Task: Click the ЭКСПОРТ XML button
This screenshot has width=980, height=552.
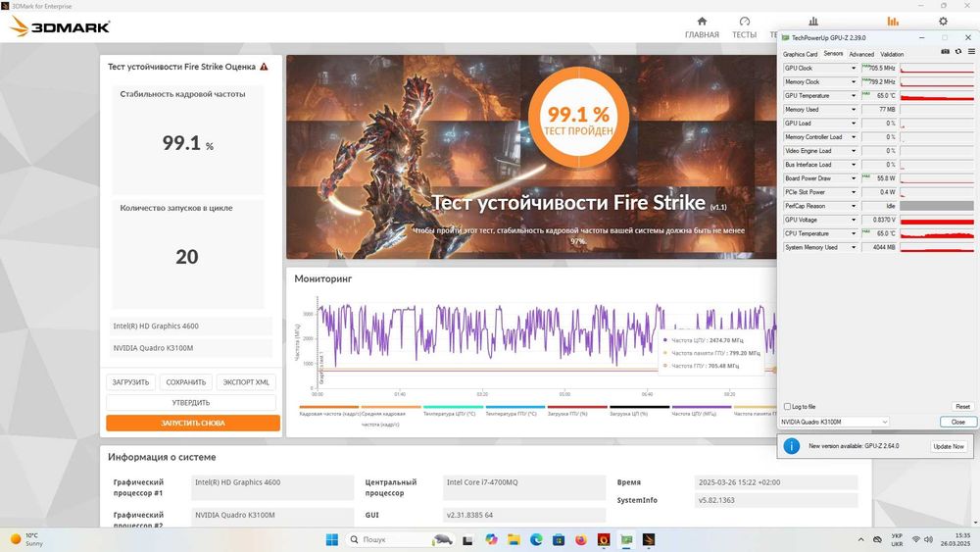Action: (x=246, y=382)
